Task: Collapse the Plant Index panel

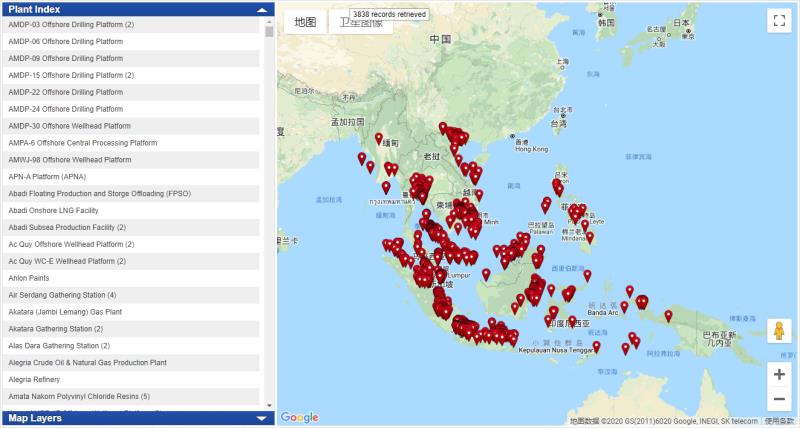Action: 262,8
